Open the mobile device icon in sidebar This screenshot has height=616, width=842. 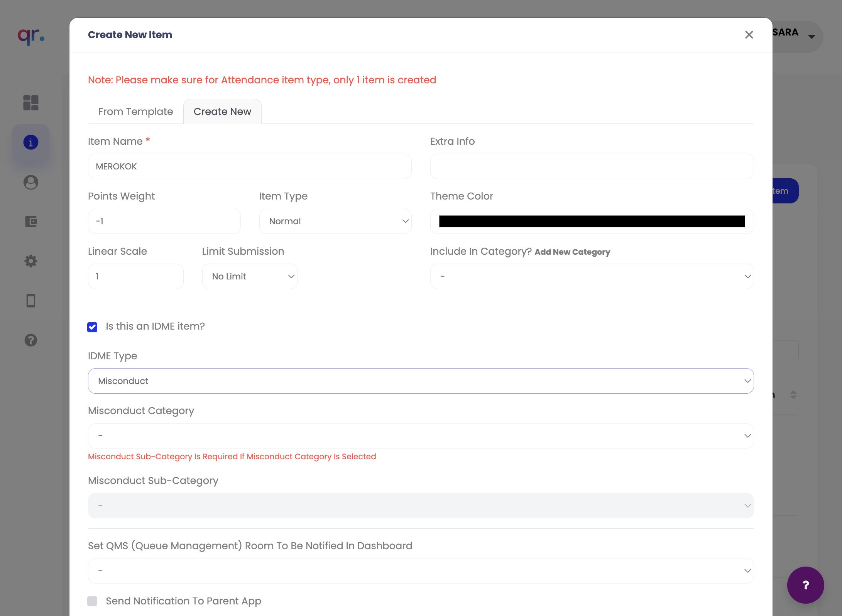(x=31, y=301)
